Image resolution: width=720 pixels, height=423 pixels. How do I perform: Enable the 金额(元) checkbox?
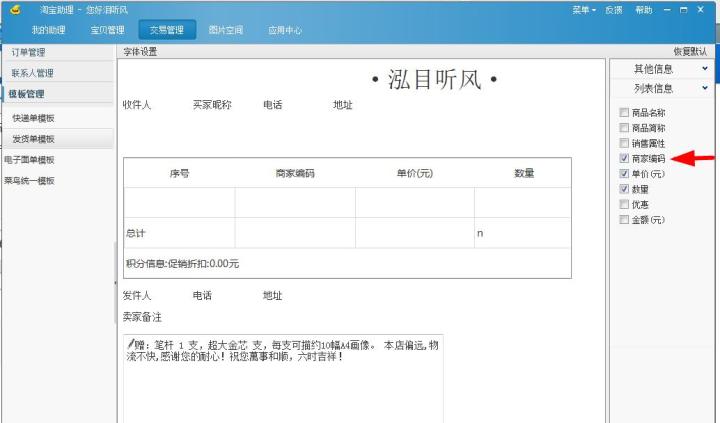[x=625, y=219]
